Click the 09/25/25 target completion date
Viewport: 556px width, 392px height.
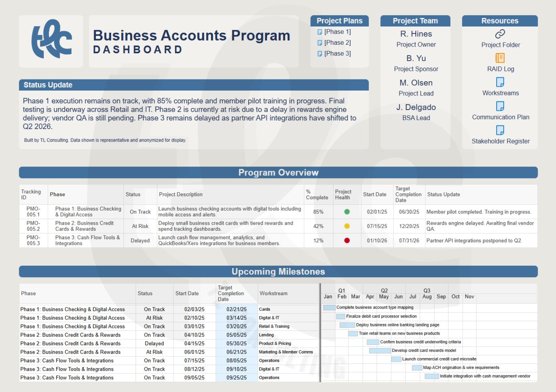click(236, 377)
